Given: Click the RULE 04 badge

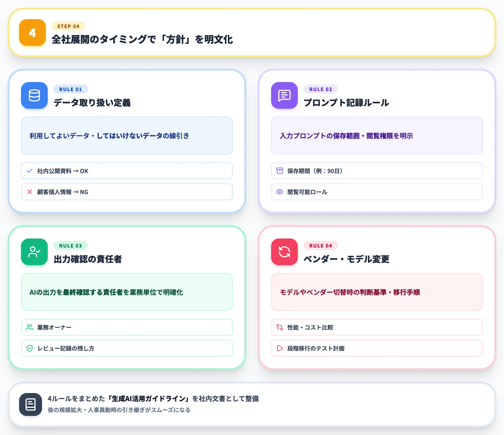Looking at the screenshot, I should (x=320, y=246).
